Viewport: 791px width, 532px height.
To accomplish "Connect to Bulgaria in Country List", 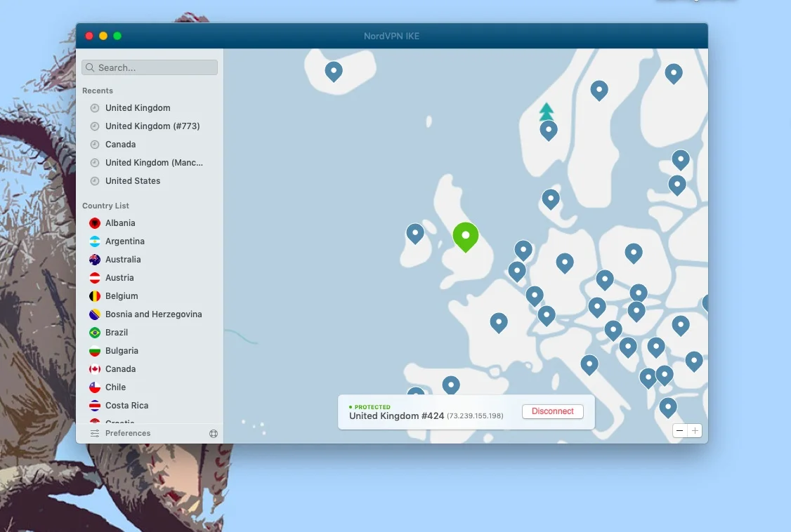I will coord(122,351).
